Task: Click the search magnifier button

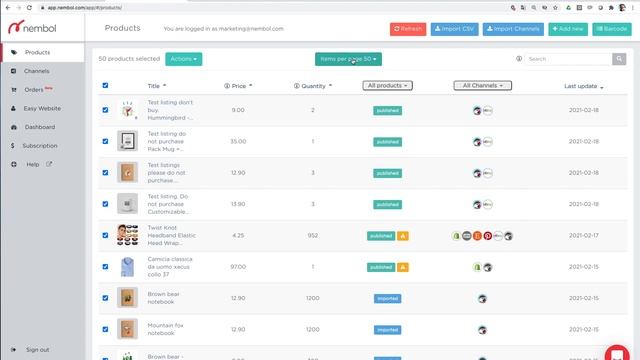Action: coord(619,59)
